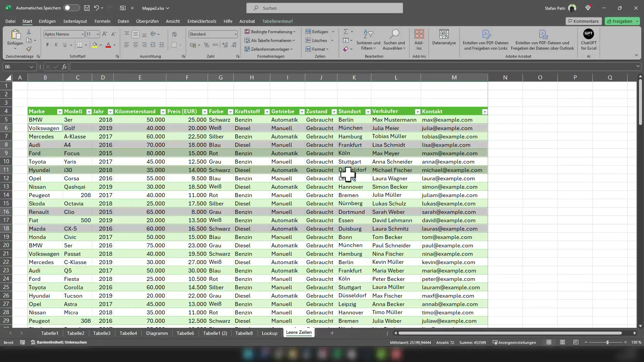Screen dimensions: 644x362
Task: Toggle bold formatting button on ribbon
Action: click(47, 45)
